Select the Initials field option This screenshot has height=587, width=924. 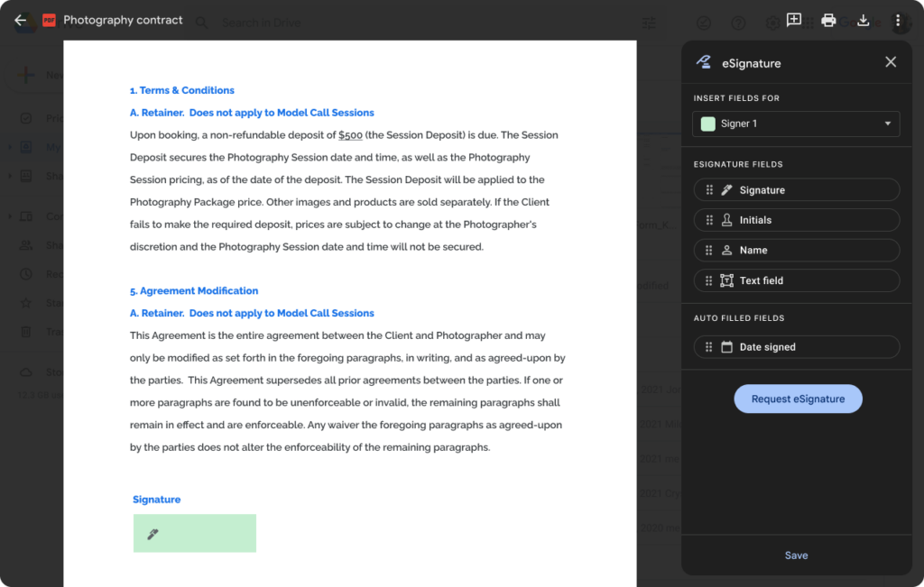pos(796,220)
